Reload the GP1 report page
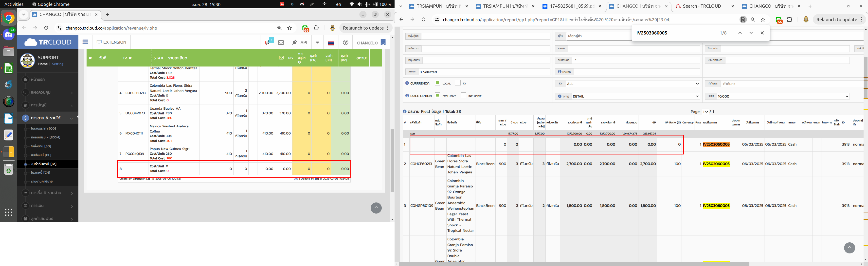Image resolution: width=868 pixels, height=266 pixels. click(424, 19)
